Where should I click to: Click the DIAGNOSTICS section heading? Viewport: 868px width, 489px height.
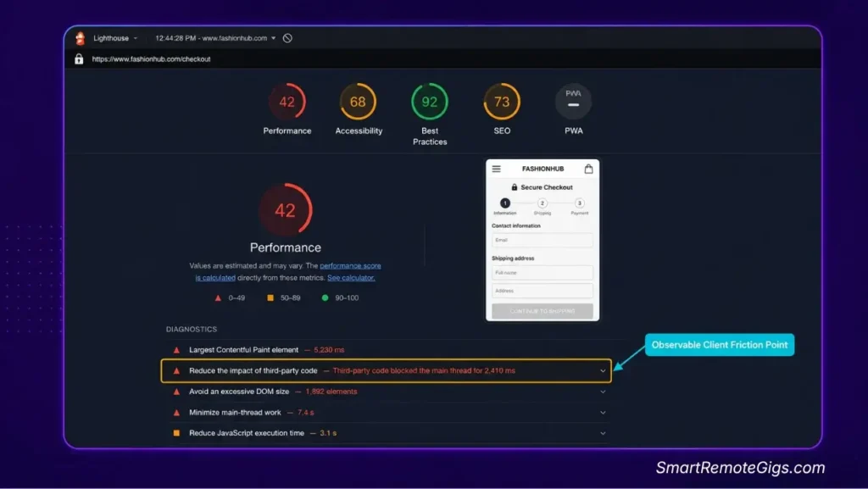point(192,329)
